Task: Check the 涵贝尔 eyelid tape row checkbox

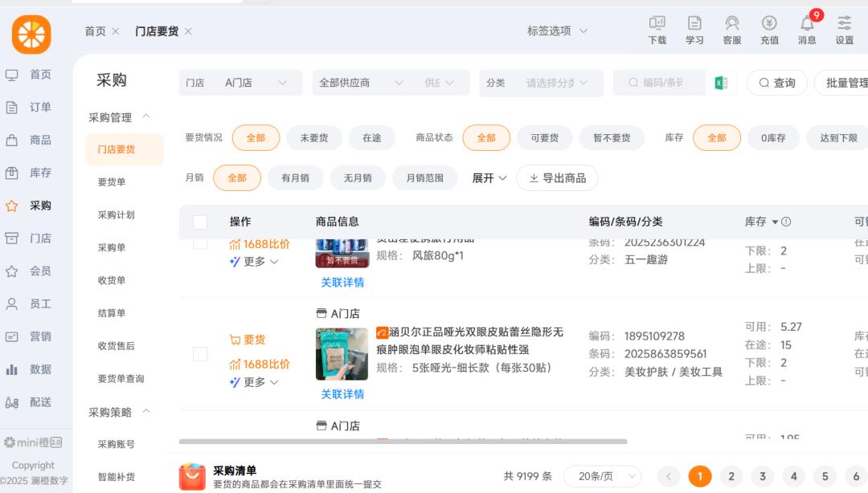Action: click(200, 353)
